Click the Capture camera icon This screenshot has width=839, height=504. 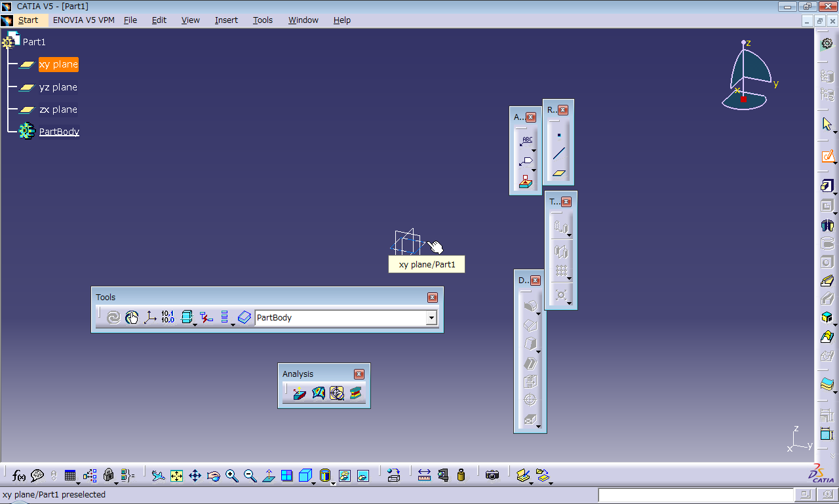492,476
